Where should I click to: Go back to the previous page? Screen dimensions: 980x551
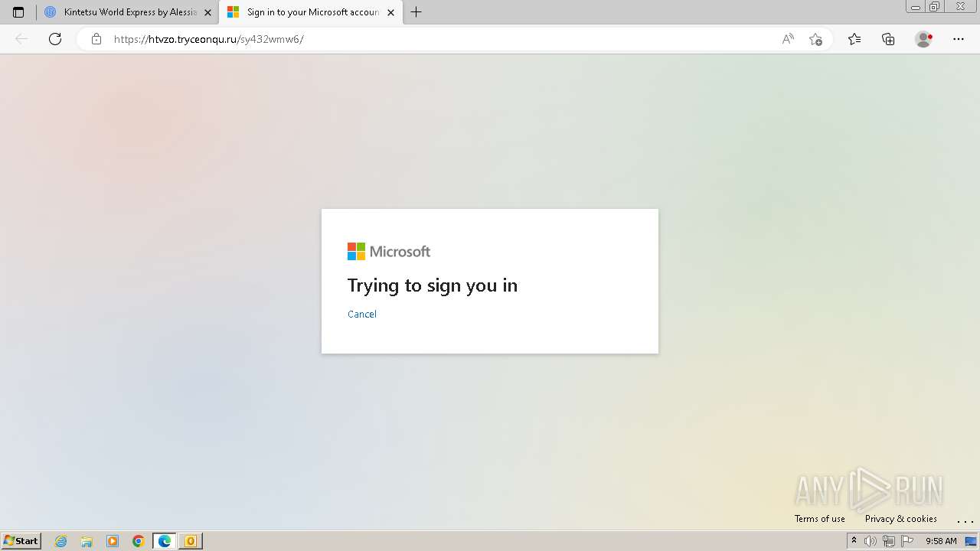click(21, 39)
